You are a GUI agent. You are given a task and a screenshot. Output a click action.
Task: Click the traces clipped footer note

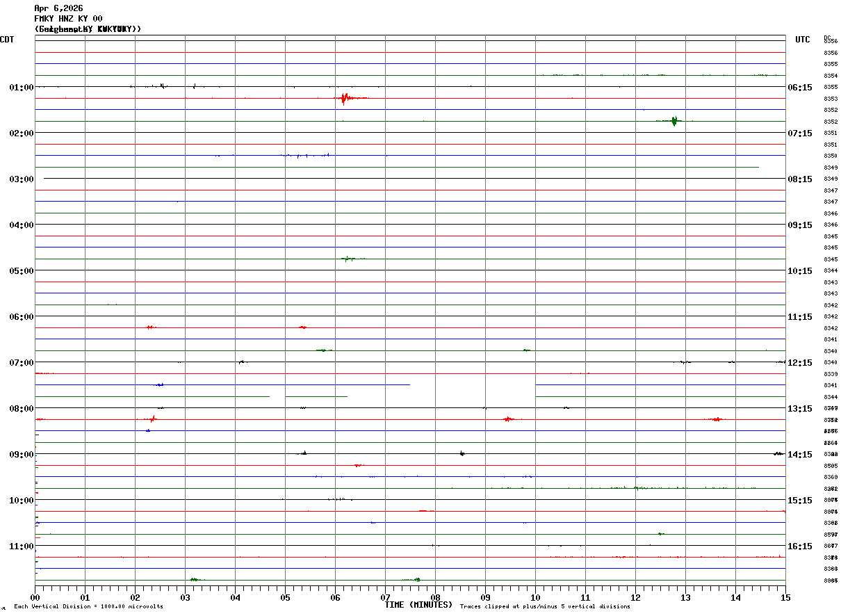point(545,607)
